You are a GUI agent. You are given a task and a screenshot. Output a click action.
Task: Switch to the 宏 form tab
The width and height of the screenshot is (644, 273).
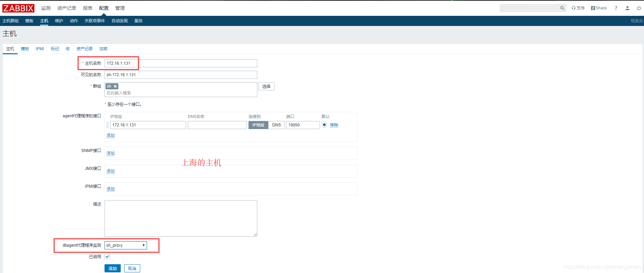tap(68, 49)
